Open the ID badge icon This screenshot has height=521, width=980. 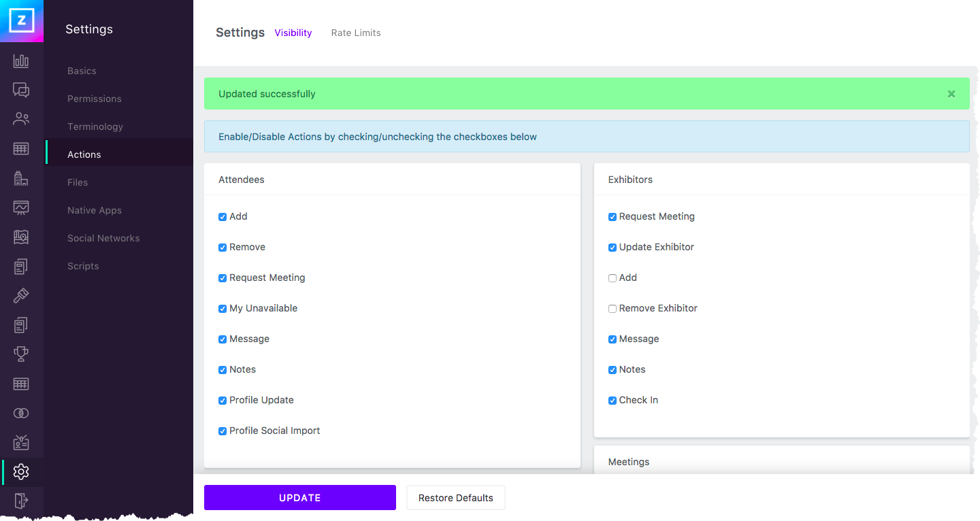coord(21,442)
